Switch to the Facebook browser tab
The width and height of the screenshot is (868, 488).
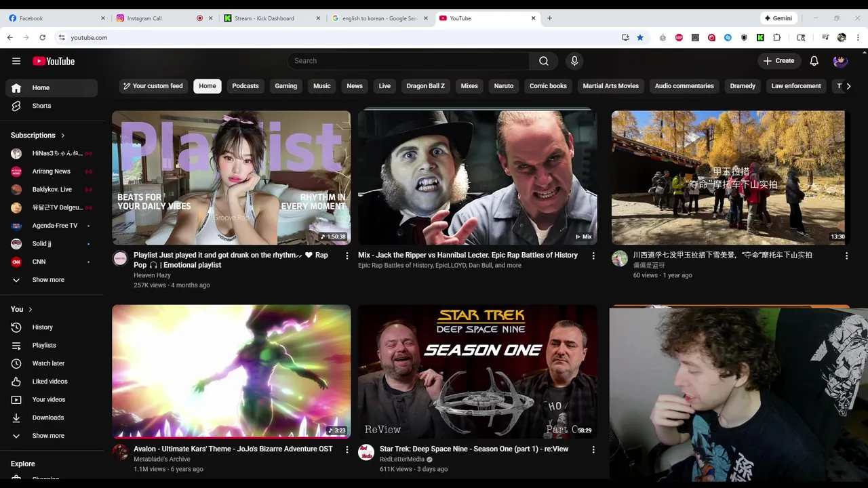tap(57, 18)
